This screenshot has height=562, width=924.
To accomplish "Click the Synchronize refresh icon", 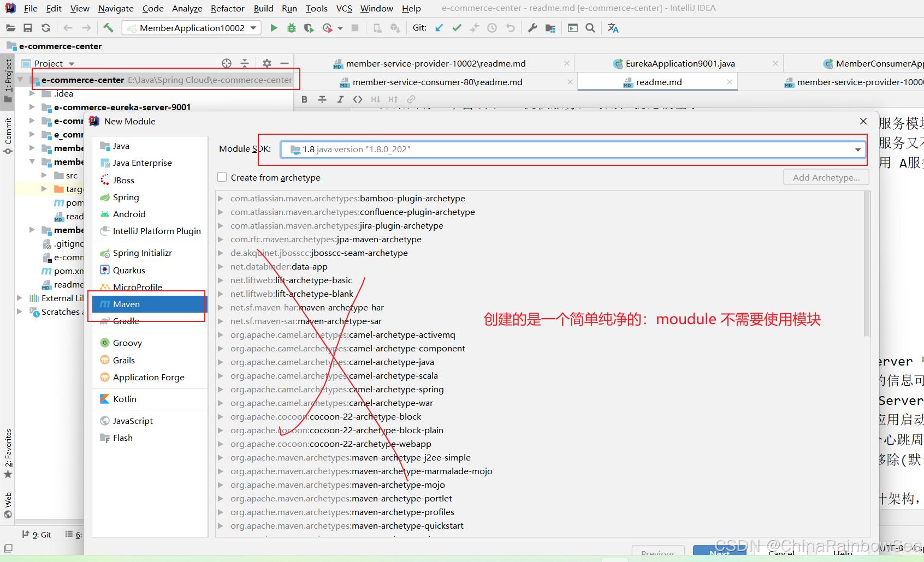I will point(46,28).
